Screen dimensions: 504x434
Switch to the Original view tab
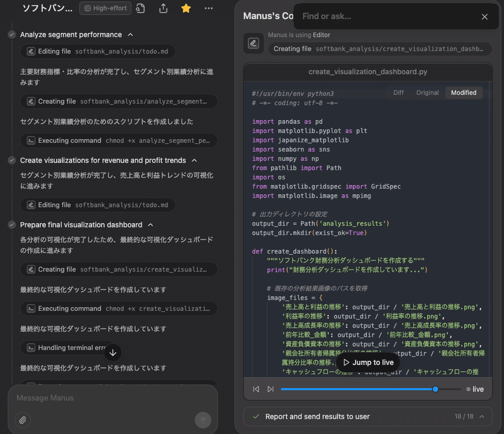427,93
